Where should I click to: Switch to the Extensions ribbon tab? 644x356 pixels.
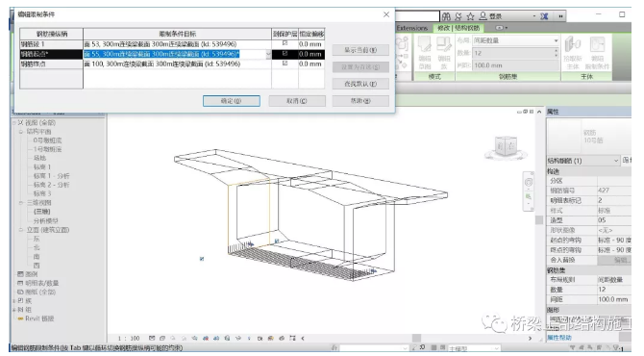click(412, 28)
